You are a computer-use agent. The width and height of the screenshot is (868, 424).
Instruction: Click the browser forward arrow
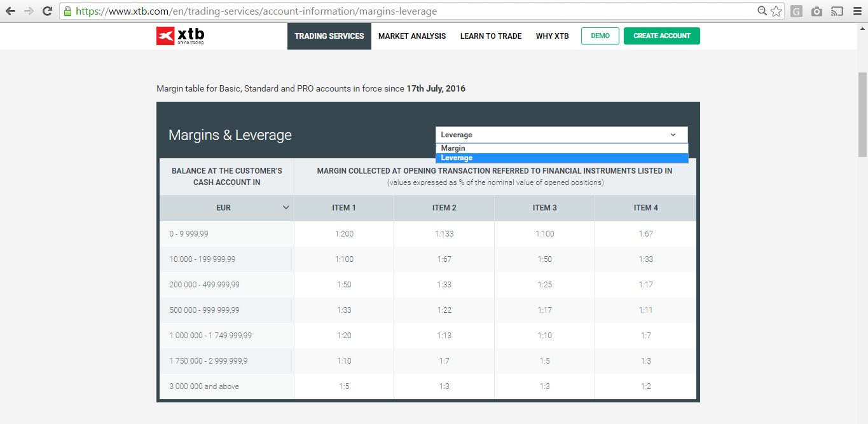[29, 11]
